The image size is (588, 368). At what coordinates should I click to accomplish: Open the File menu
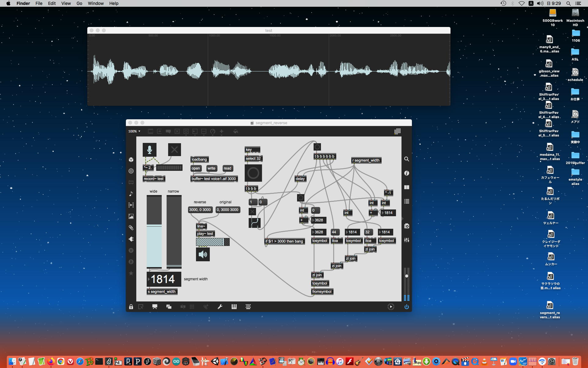39,3
